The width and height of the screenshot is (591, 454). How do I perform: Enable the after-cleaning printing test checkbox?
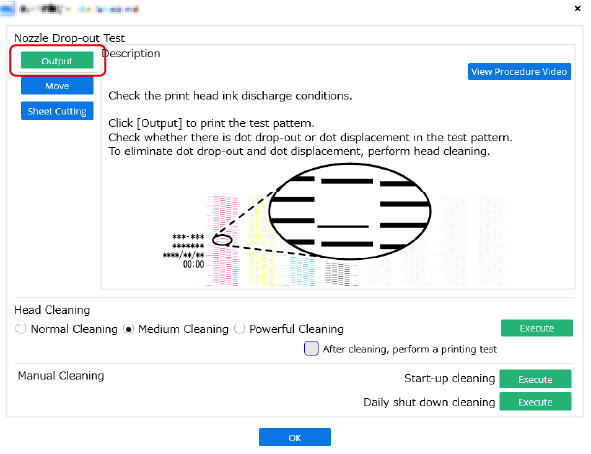(x=311, y=349)
